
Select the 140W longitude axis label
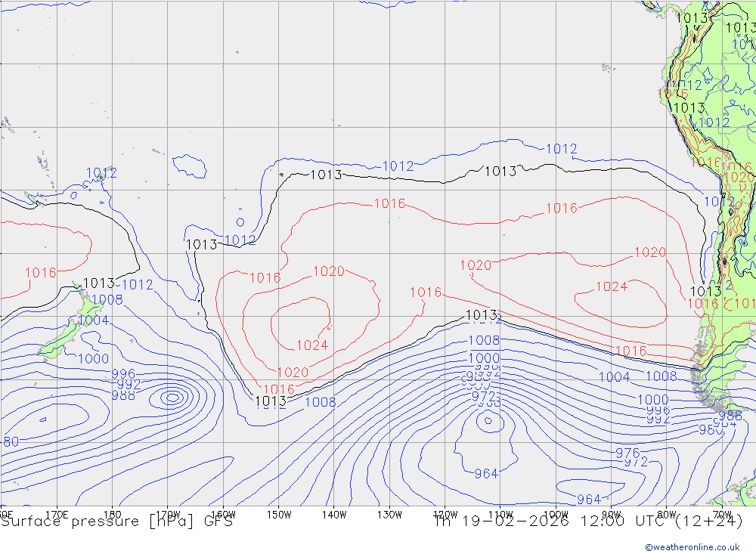(333, 514)
